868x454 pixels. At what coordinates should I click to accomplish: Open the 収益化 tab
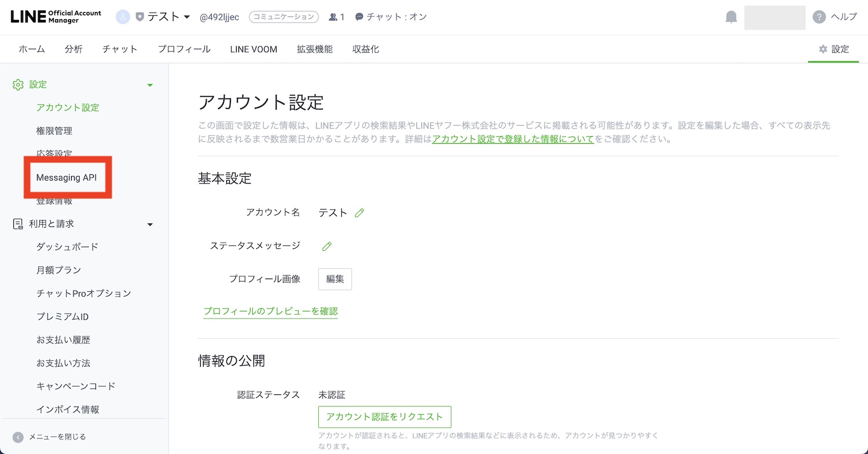[x=366, y=49]
